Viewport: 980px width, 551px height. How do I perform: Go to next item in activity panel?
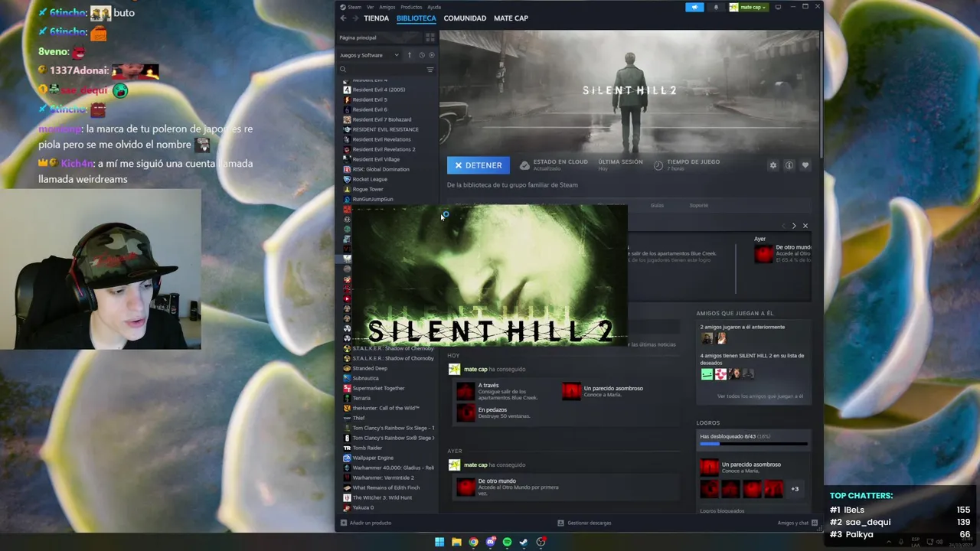pos(794,226)
